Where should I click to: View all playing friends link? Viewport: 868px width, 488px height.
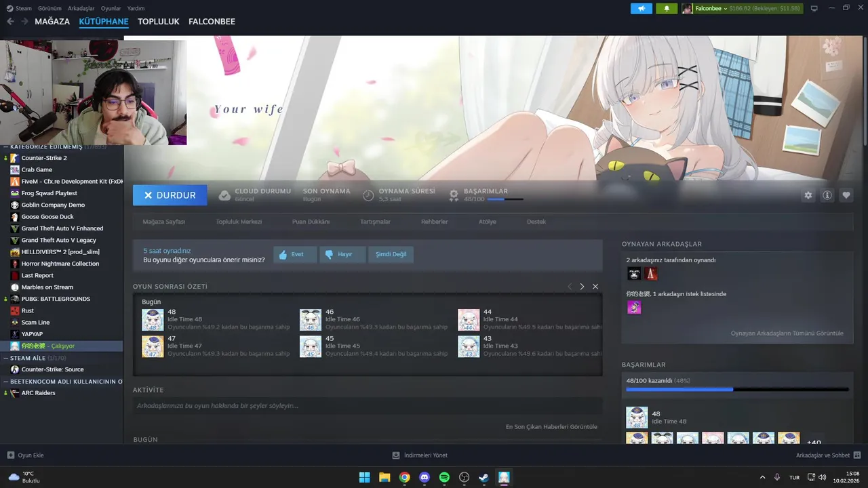point(787,333)
